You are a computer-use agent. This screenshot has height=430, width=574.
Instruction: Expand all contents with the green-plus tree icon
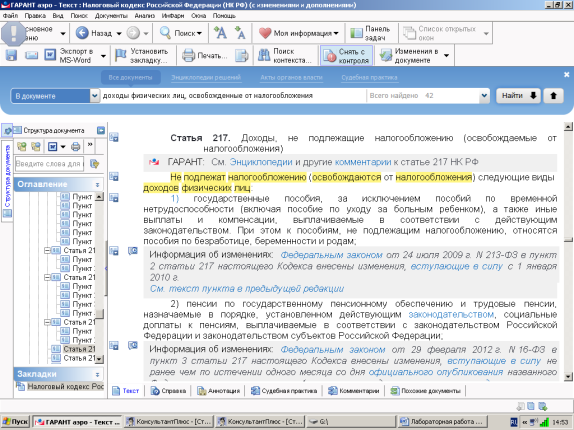tap(22, 147)
